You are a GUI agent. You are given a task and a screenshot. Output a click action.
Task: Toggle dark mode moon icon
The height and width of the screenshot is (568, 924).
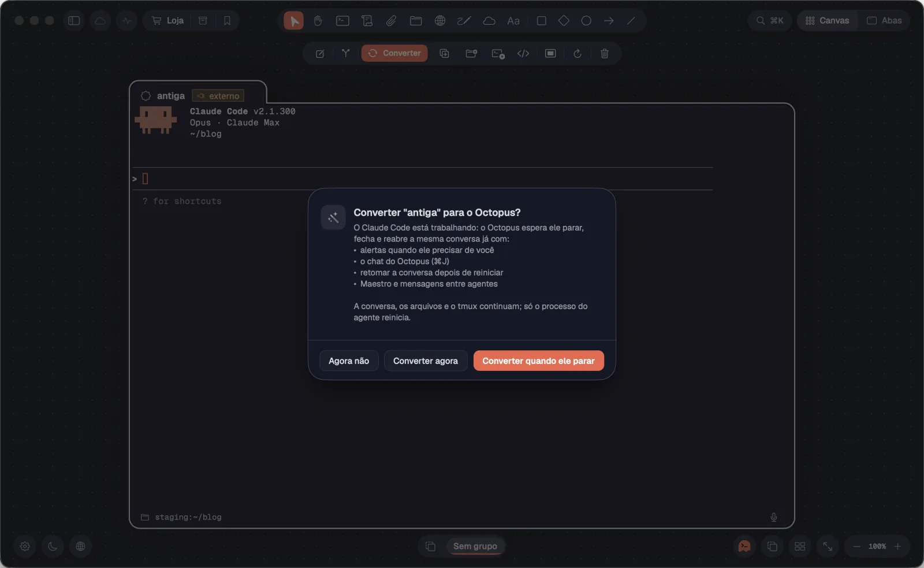(x=53, y=546)
